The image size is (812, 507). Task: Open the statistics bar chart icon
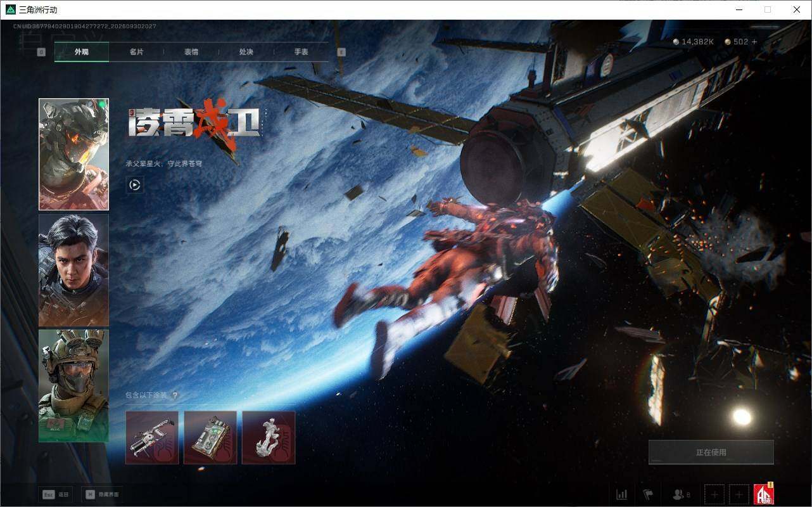click(x=622, y=494)
